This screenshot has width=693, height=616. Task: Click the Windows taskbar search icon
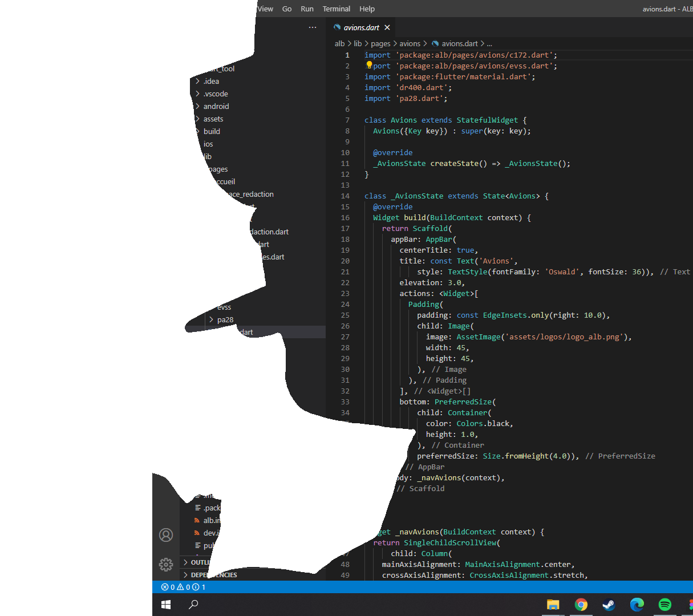[193, 605]
